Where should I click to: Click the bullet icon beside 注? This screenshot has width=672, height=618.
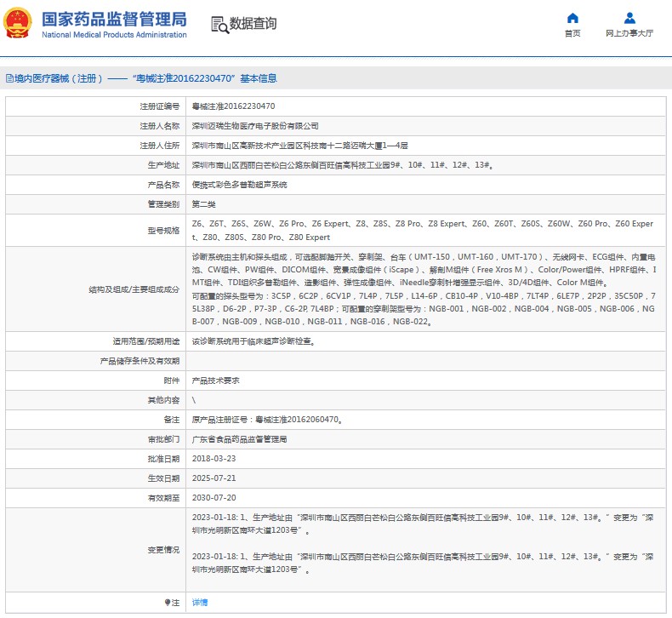pos(168,603)
